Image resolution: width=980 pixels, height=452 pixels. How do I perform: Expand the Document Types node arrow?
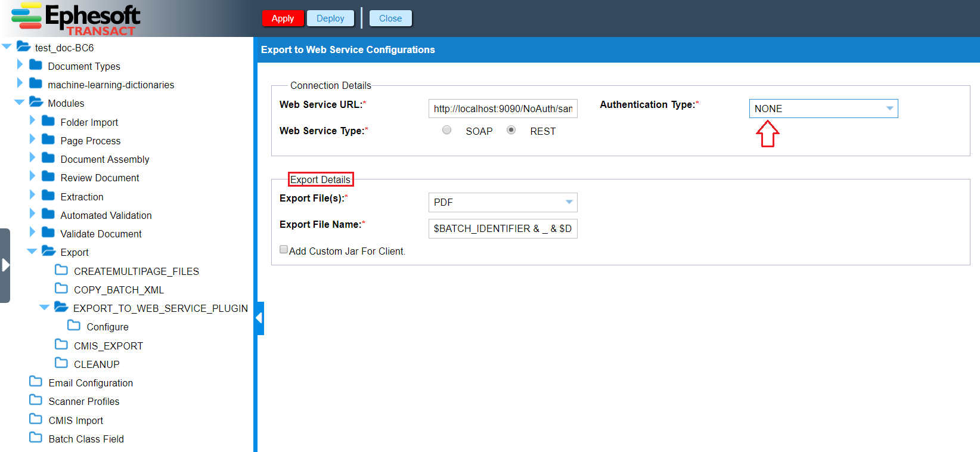click(20, 65)
